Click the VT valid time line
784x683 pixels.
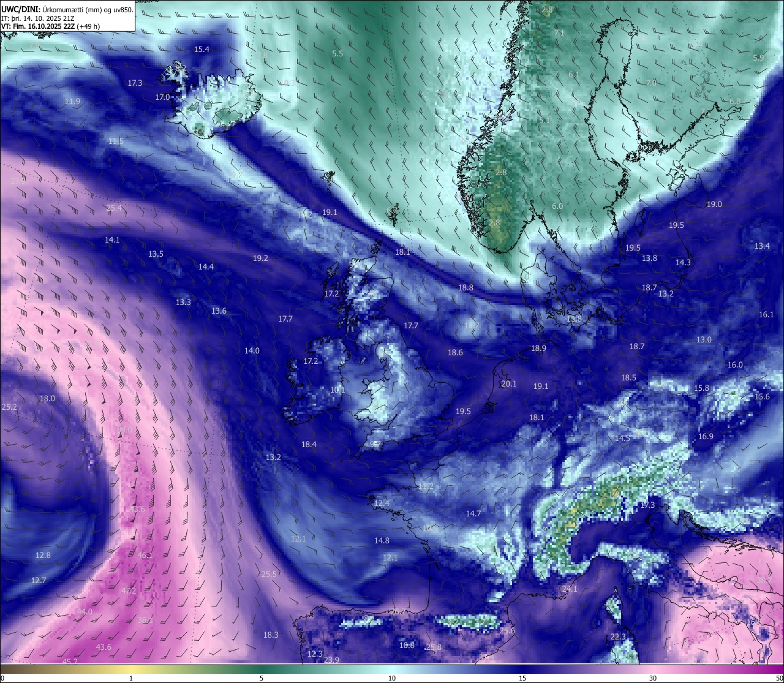point(51,26)
